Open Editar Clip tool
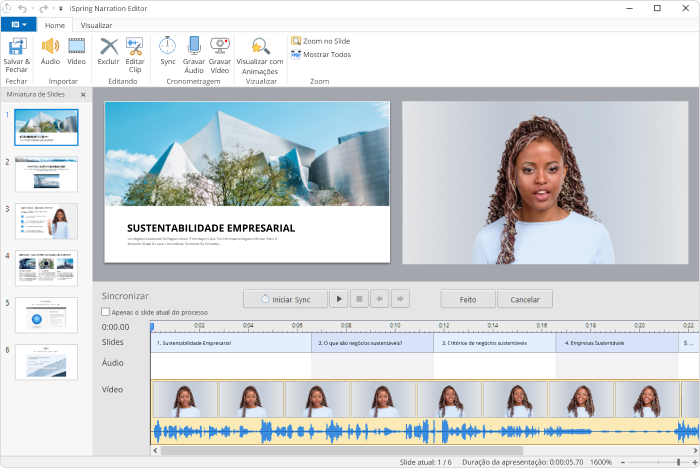The height and width of the screenshot is (468, 700). pos(135,55)
